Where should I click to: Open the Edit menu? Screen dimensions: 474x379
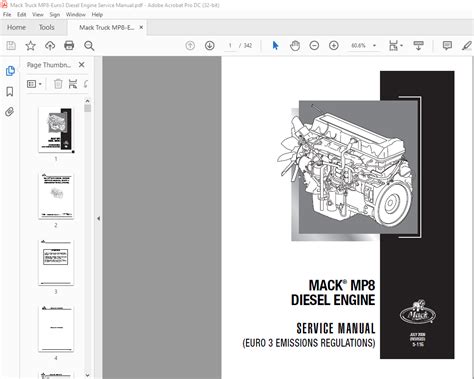point(22,15)
